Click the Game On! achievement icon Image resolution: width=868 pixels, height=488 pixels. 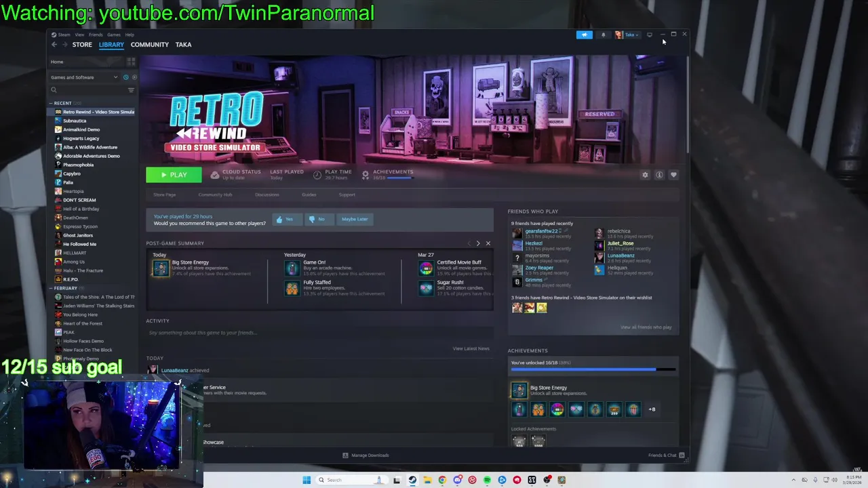tap(292, 268)
